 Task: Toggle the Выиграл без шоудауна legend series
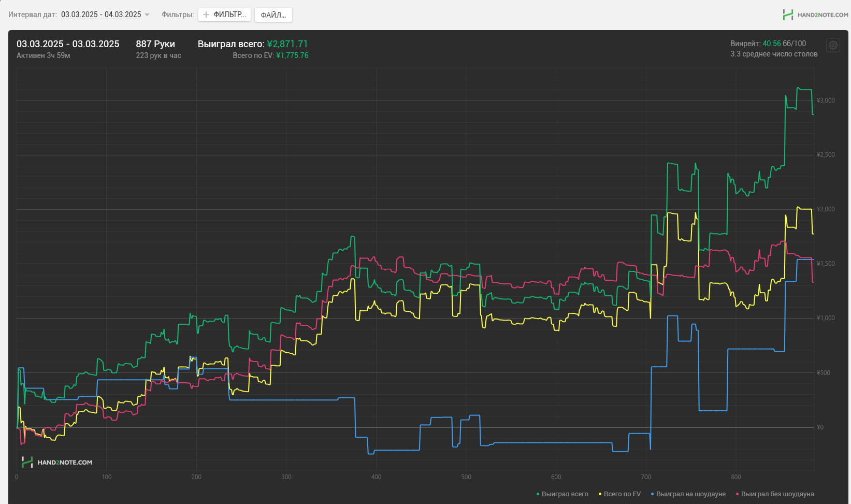[x=775, y=494]
